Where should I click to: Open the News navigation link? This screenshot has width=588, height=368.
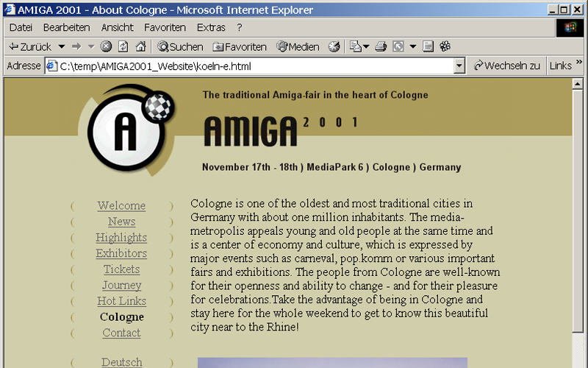(x=121, y=222)
